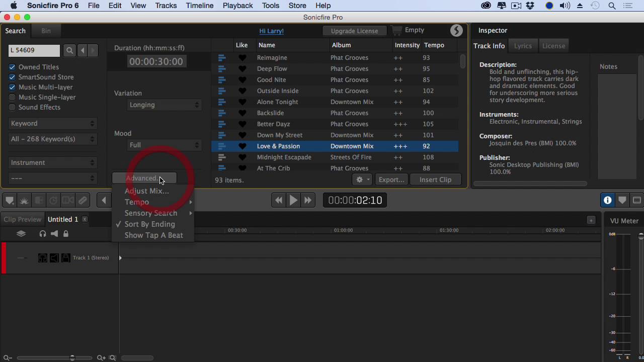Image resolution: width=644 pixels, height=362 pixels.
Task: Open the dropdown showing --- below Instrument
Action: [52, 178]
